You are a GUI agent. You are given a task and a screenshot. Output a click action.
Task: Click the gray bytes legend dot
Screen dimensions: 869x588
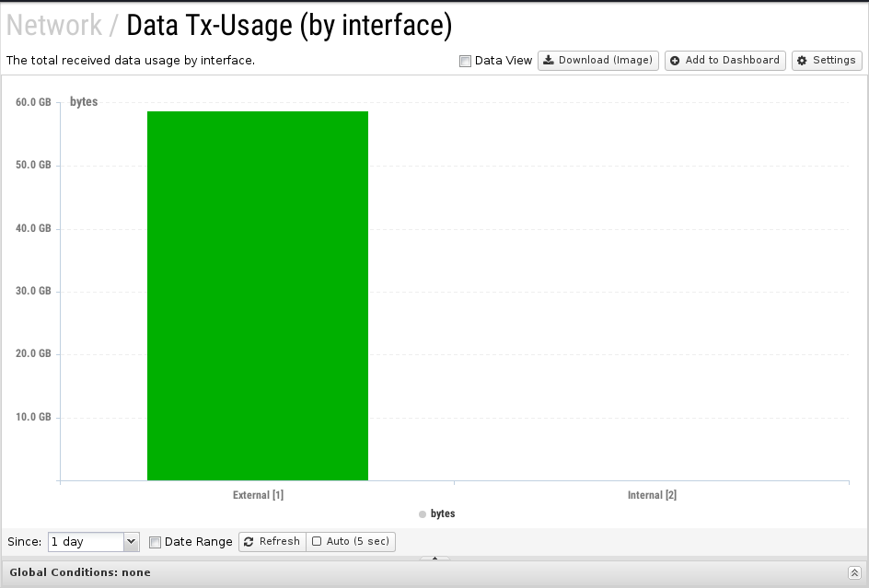(423, 514)
